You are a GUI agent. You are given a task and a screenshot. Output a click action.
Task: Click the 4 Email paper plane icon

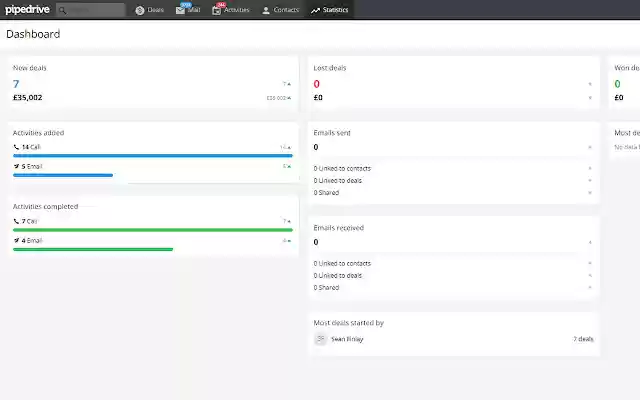tap(16, 240)
